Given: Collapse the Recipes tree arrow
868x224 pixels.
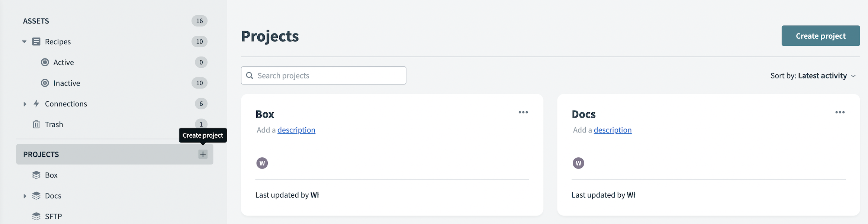Looking at the screenshot, I should pyautogui.click(x=24, y=42).
